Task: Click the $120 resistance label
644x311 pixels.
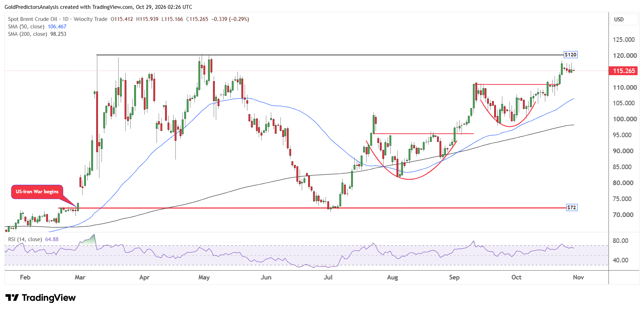Action: point(571,55)
